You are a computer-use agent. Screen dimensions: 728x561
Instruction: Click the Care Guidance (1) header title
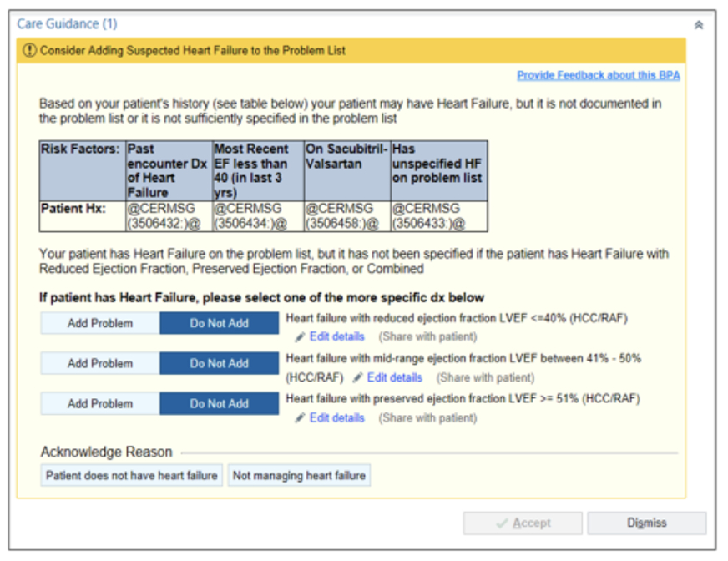tap(67, 24)
